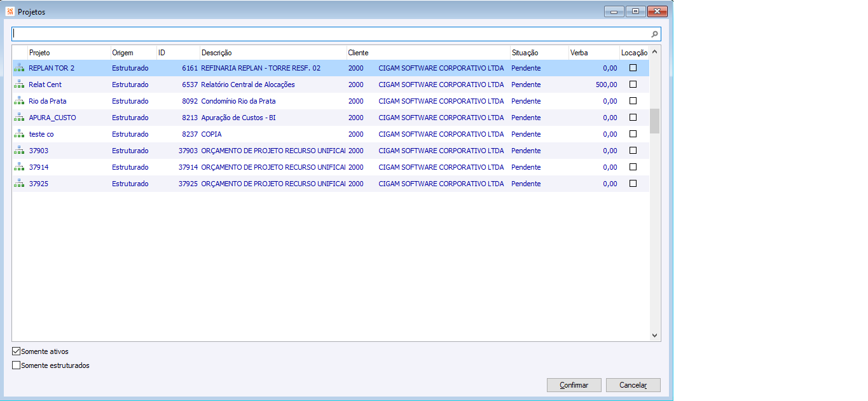Screen dimensions: 868x401
Task: Sort by the Origem column header
Action: tap(133, 53)
